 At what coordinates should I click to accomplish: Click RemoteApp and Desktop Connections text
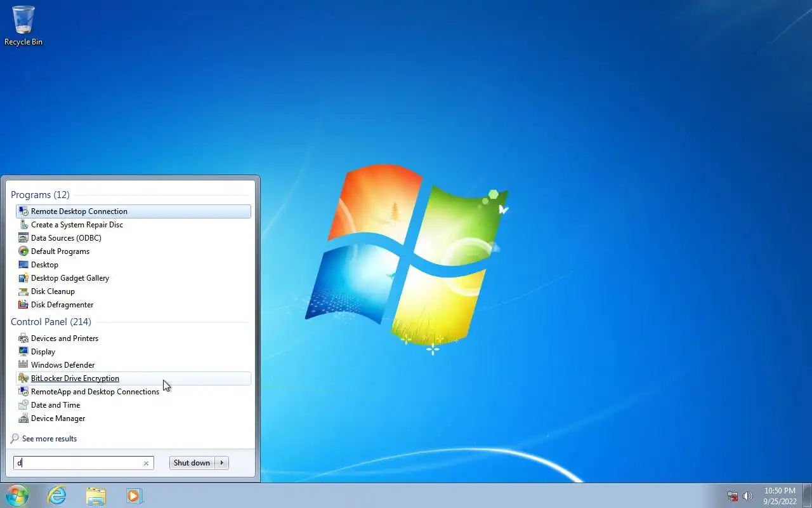95,392
